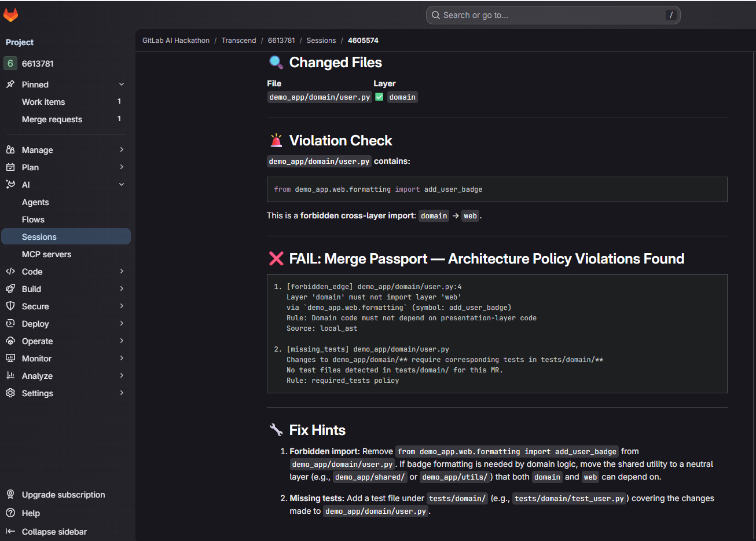Click the Work items count badge

(119, 101)
